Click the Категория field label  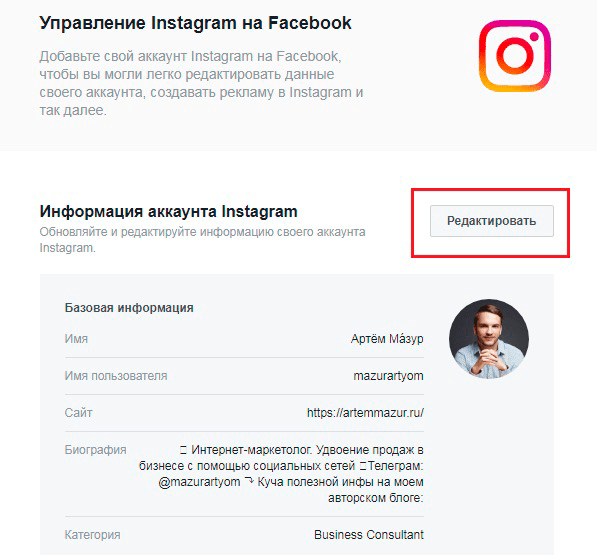pyautogui.click(x=93, y=535)
